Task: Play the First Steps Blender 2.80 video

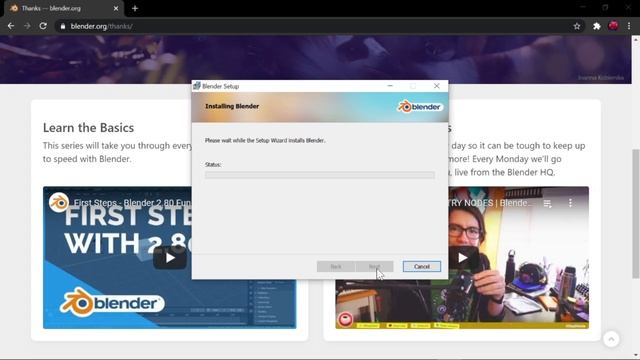Action: 170,258
